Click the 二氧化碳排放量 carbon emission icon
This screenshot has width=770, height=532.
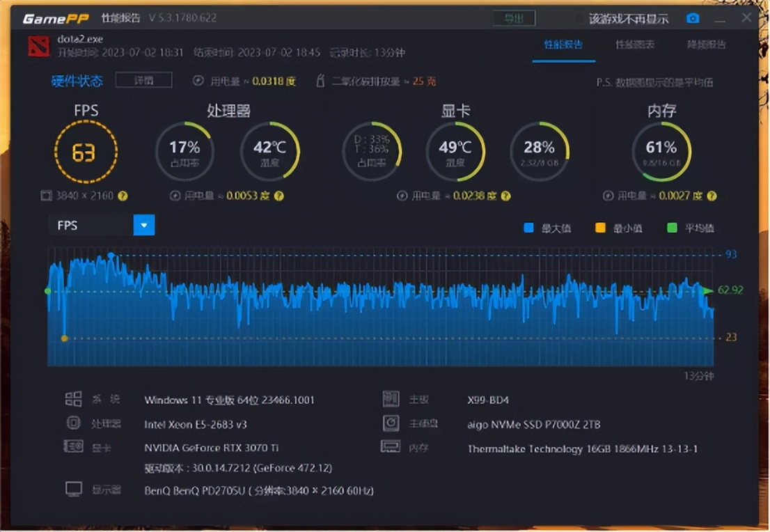click(320, 81)
